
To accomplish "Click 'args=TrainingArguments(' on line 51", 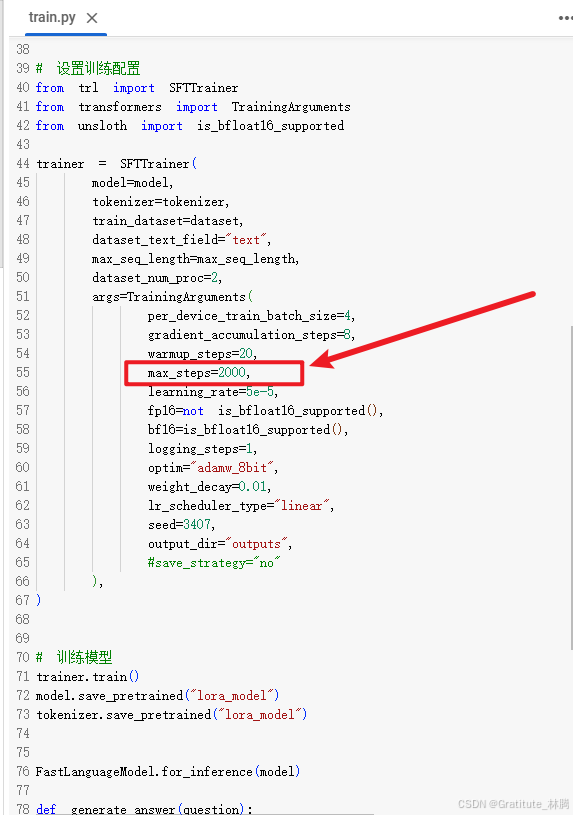I will [173, 297].
